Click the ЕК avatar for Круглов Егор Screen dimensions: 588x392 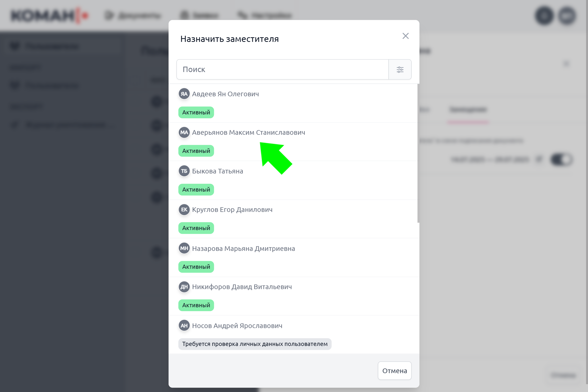pyautogui.click(x=184, y=209)
